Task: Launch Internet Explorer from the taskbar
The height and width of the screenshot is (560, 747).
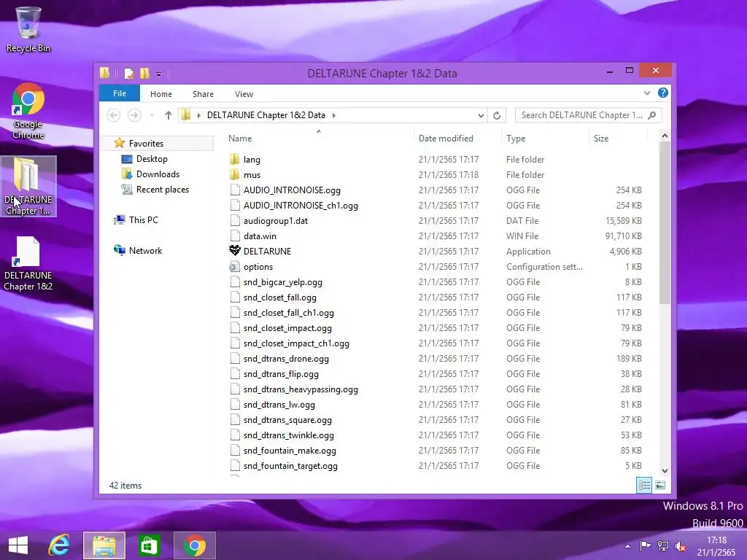Action: pyautogui.click(x=59, y=545)
